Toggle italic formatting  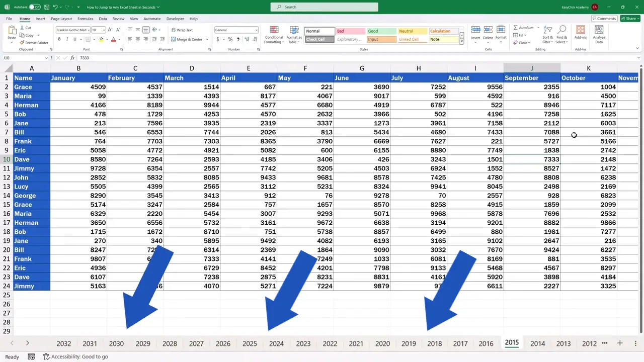(67, 39)
